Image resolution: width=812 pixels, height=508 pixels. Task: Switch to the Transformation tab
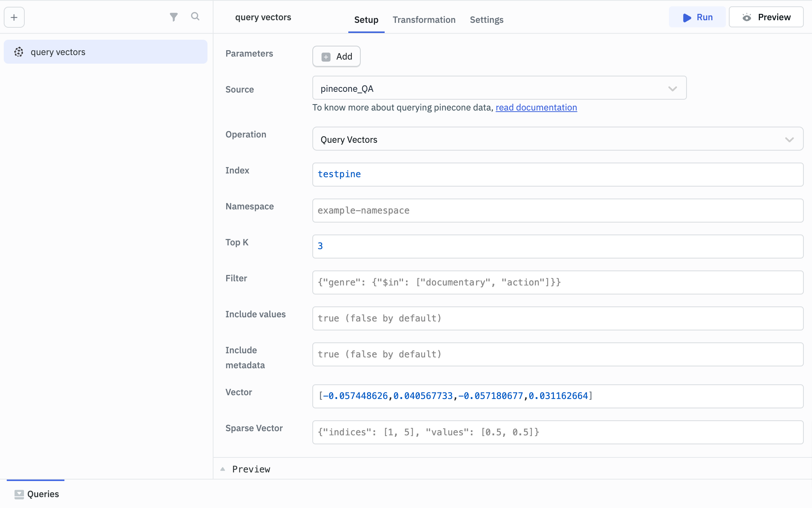(424, 19)
